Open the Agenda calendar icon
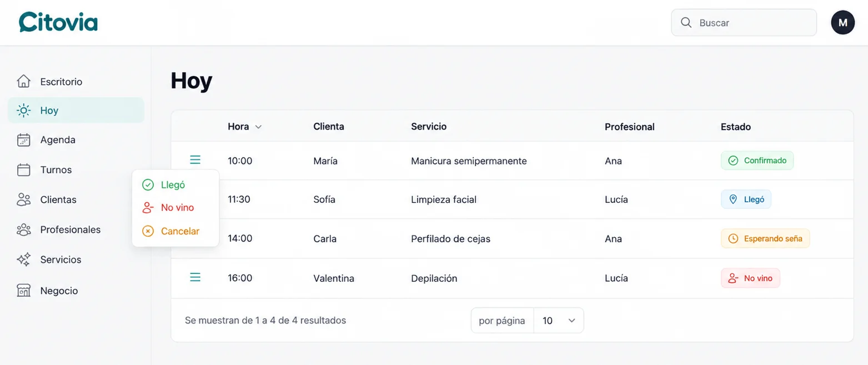The image size is (868, 365). 23,139
